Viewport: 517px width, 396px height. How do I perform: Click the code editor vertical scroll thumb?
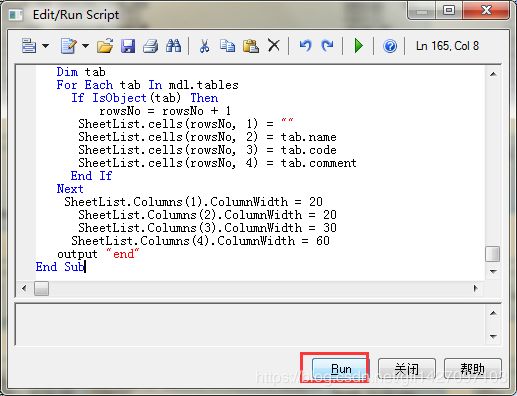(493, 254)
